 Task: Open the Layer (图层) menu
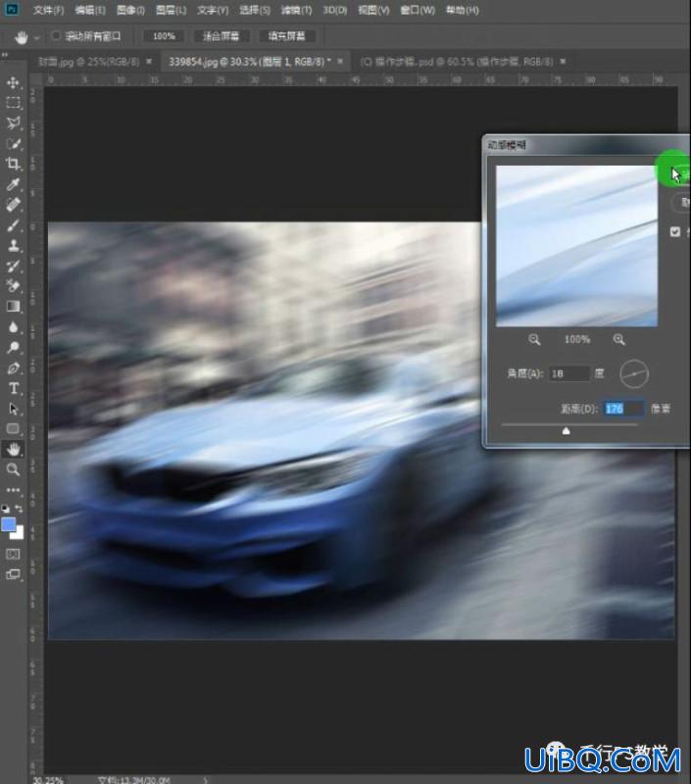tap(171, 10)
